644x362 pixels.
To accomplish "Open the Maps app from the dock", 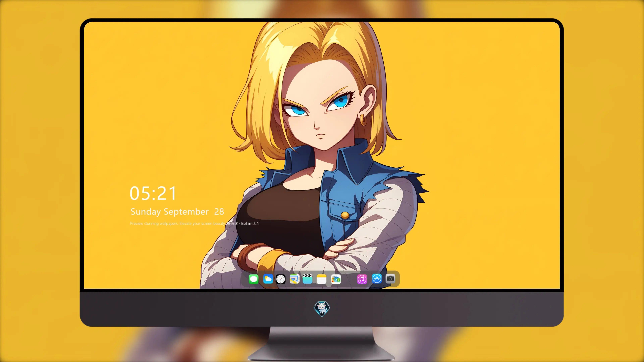I will [294, 279].
